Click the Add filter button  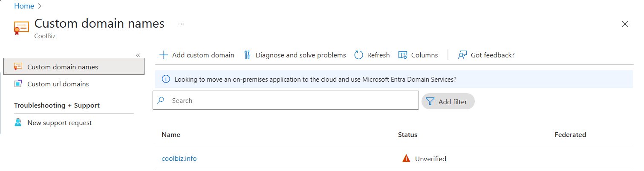pyautogui.click(x=448, y=102)
